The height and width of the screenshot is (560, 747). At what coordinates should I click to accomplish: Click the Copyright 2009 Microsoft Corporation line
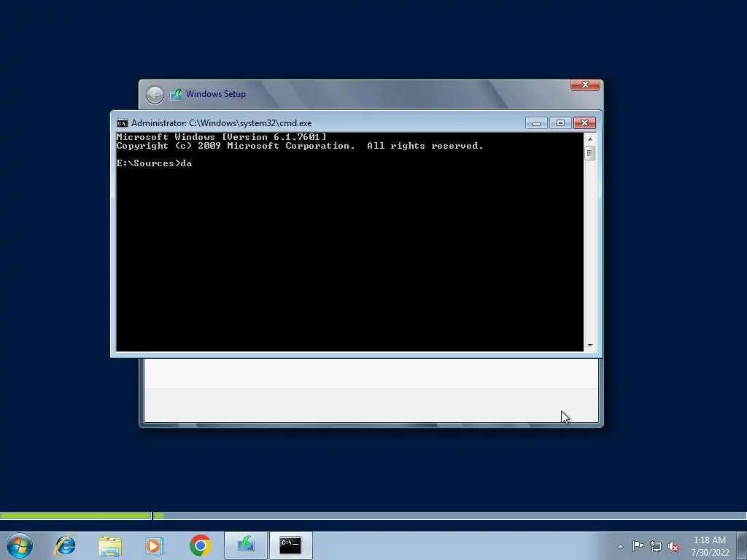tap(300, 146)
